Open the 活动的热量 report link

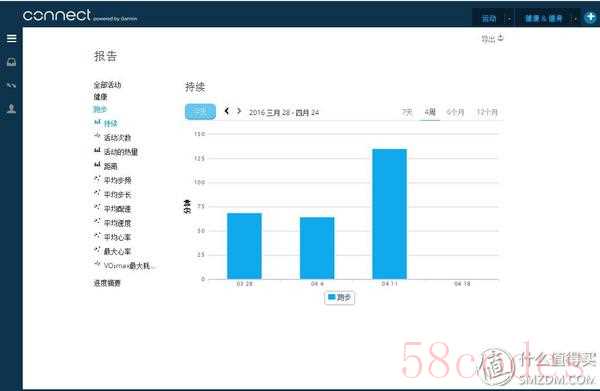[121, 152]
